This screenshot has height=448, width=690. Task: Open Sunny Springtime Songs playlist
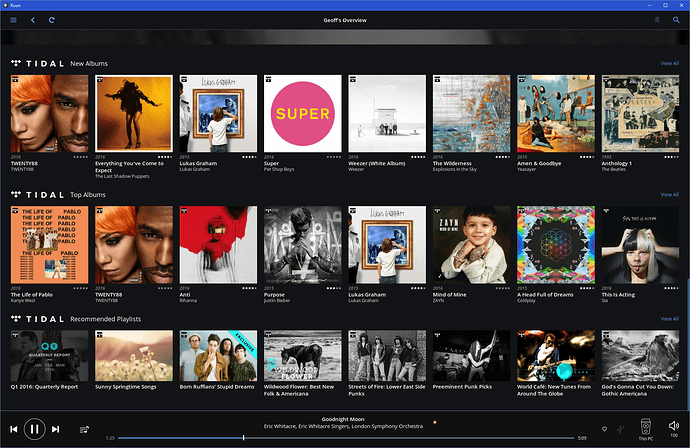[134, 356]
